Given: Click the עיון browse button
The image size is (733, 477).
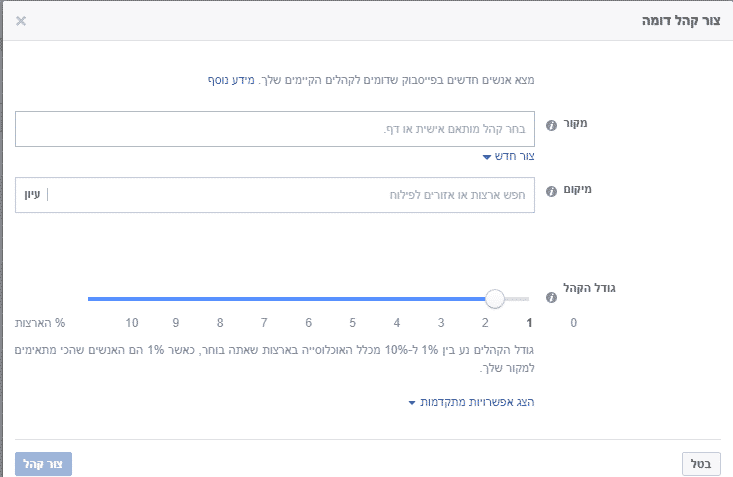Looking at the screenshot, I should (32, 195).
